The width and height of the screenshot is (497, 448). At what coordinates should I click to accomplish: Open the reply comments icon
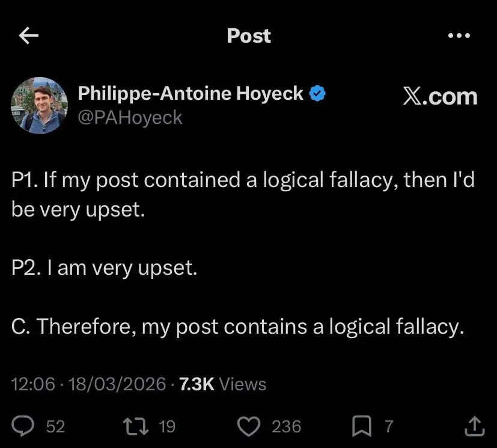[x=23, y=426]
